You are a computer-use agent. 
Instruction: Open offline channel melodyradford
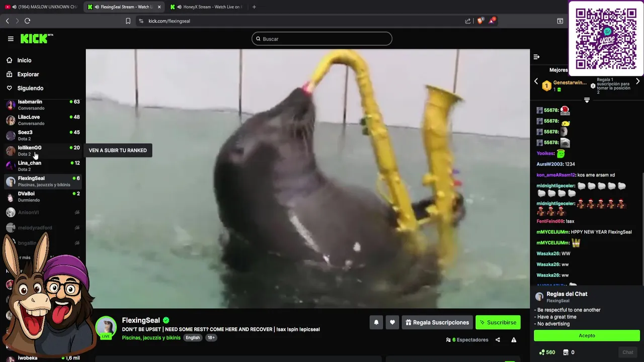tap(43, 228)
